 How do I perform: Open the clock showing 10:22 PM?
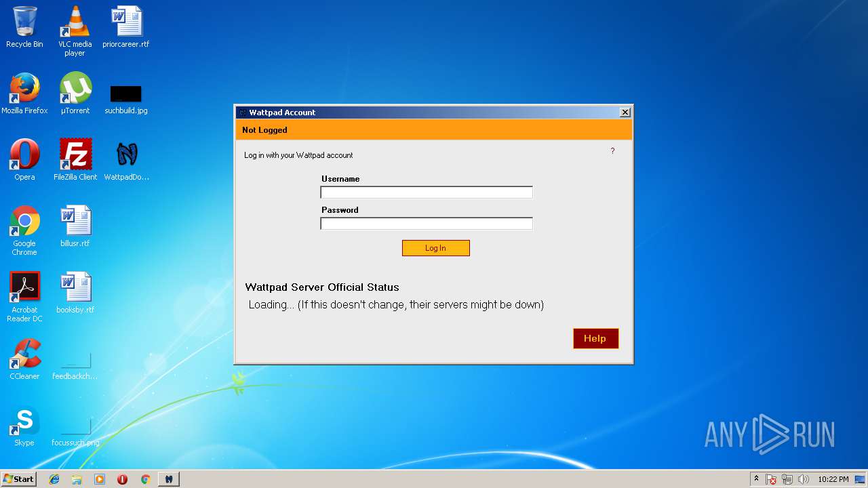[833, 479]
